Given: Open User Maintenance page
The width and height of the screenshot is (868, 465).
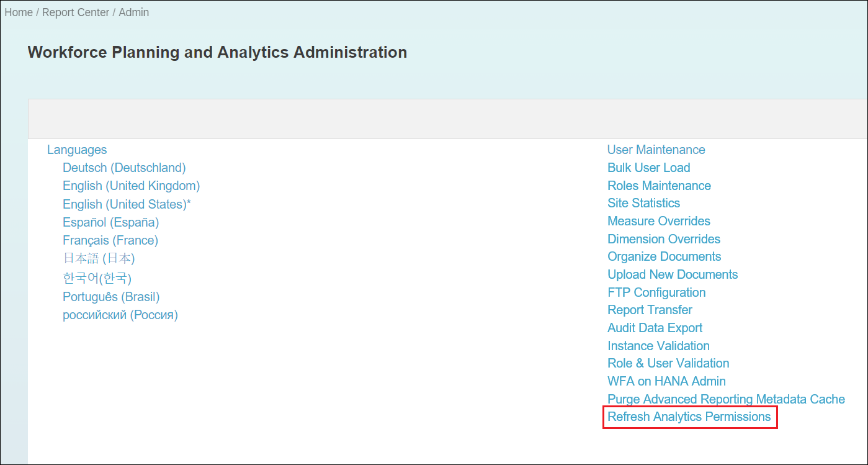Looking at the screenshot, I should [656, 150].
